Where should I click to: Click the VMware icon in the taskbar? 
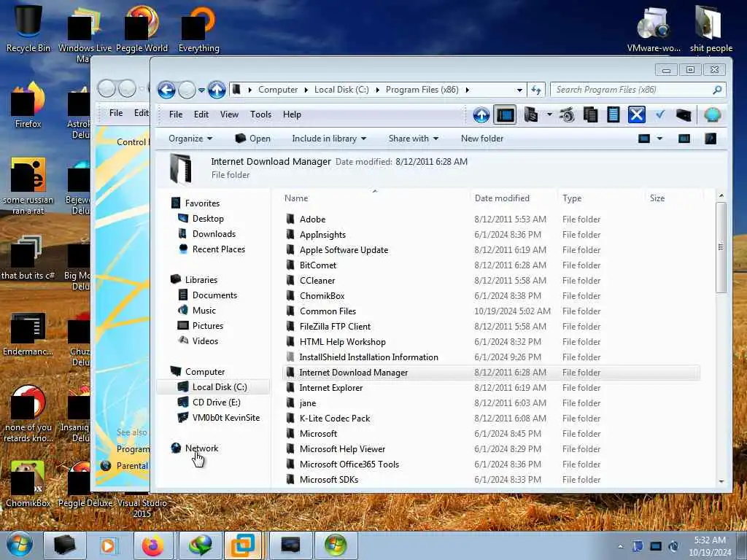242,545
